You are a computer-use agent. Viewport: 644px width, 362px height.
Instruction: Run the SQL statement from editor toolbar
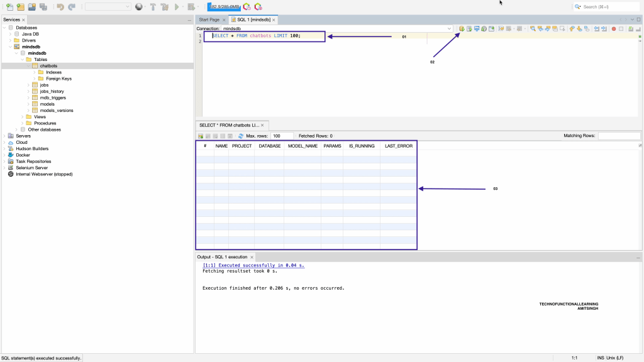(462, 29)
